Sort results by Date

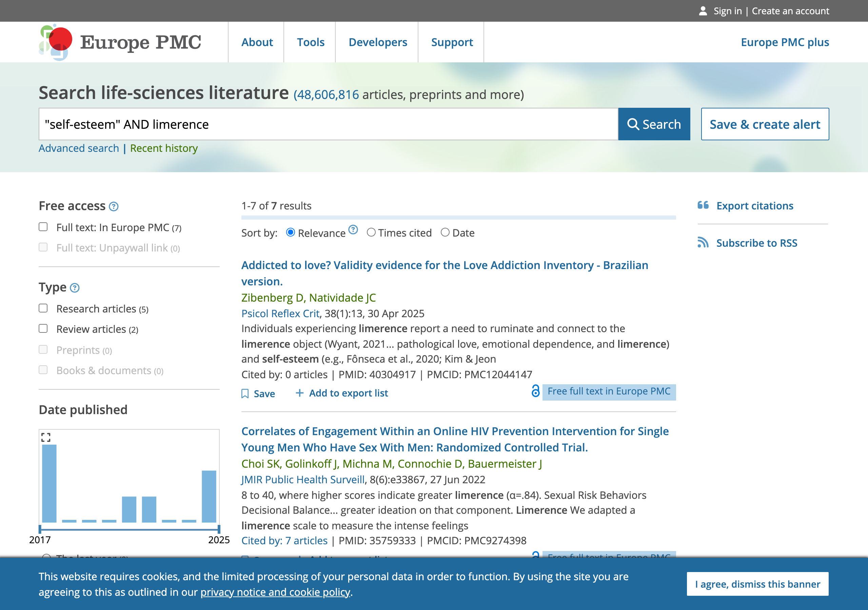point(445,232)
